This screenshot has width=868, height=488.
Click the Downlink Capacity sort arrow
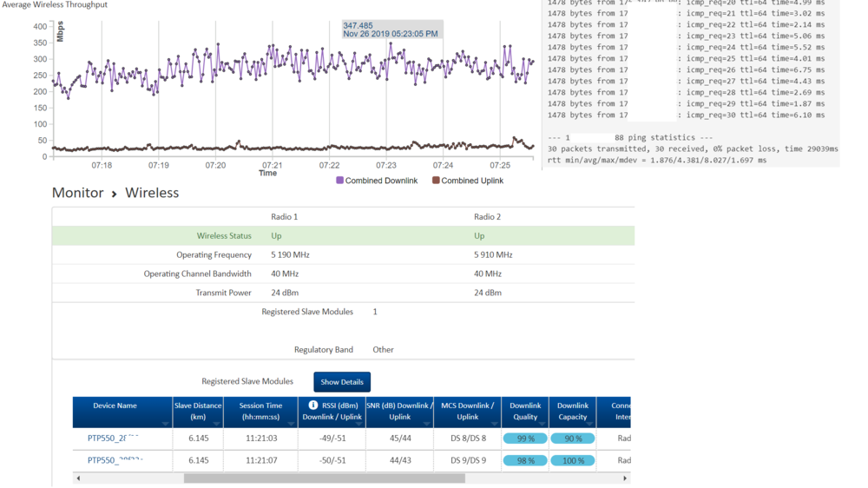pos(589,424)
